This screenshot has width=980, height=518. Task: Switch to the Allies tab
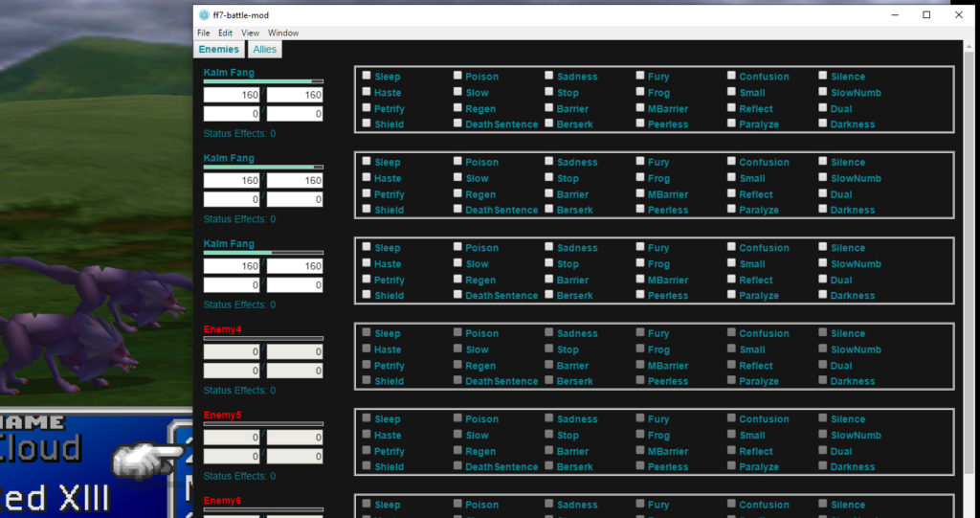[264, 50]
